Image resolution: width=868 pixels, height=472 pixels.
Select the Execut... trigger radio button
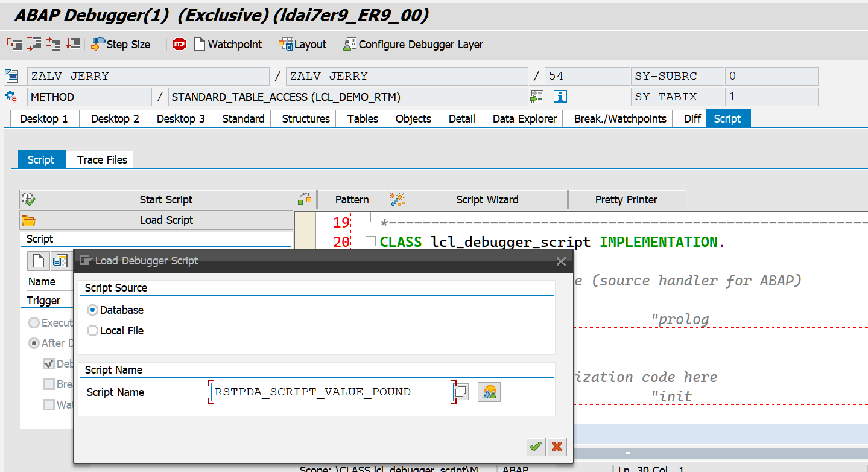(34, 323)
